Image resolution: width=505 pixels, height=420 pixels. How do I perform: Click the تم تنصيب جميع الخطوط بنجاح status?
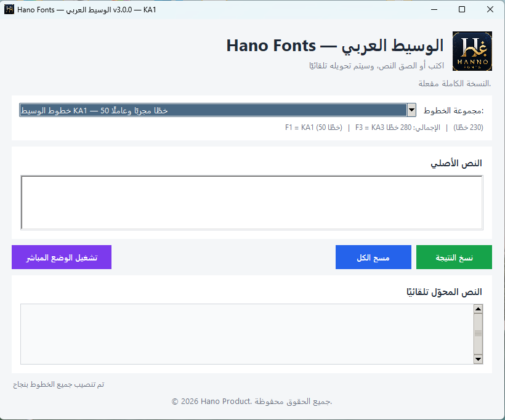click(x=59, y=384)
